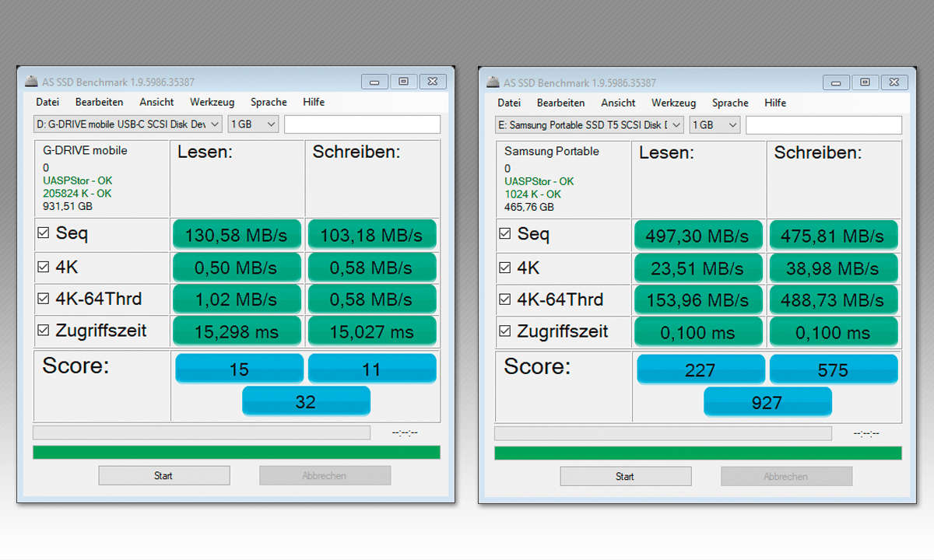The image size is (934, 560).
Task: Uncheck Seq test in Samsung window
Action: click(505, 233)
